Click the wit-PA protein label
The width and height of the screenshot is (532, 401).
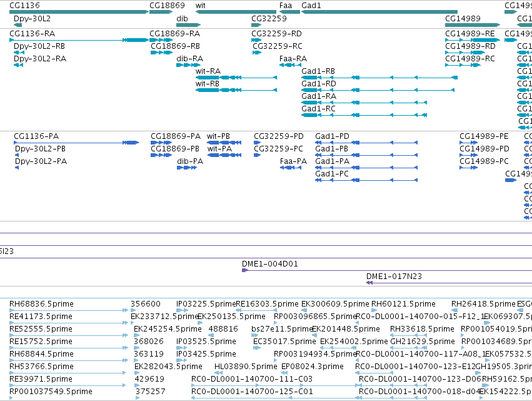(219, 149)
